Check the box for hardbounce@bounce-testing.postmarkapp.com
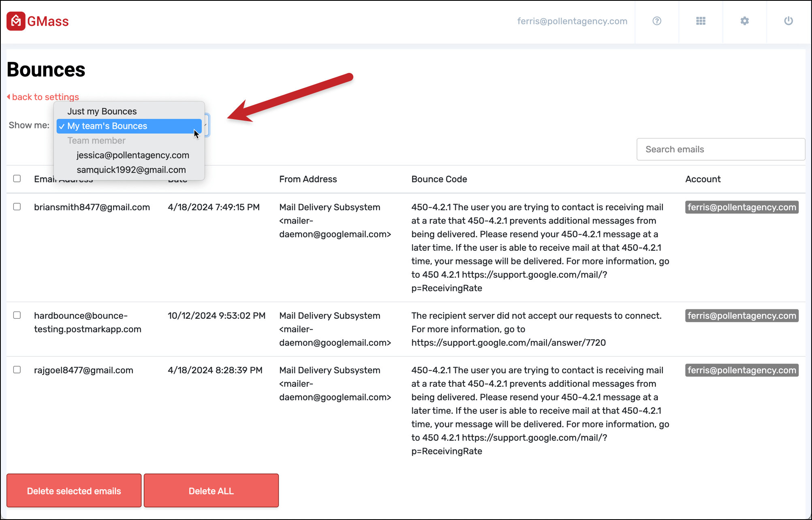The width and height of the screenshot is (812, 520). (x=17, y=315)
